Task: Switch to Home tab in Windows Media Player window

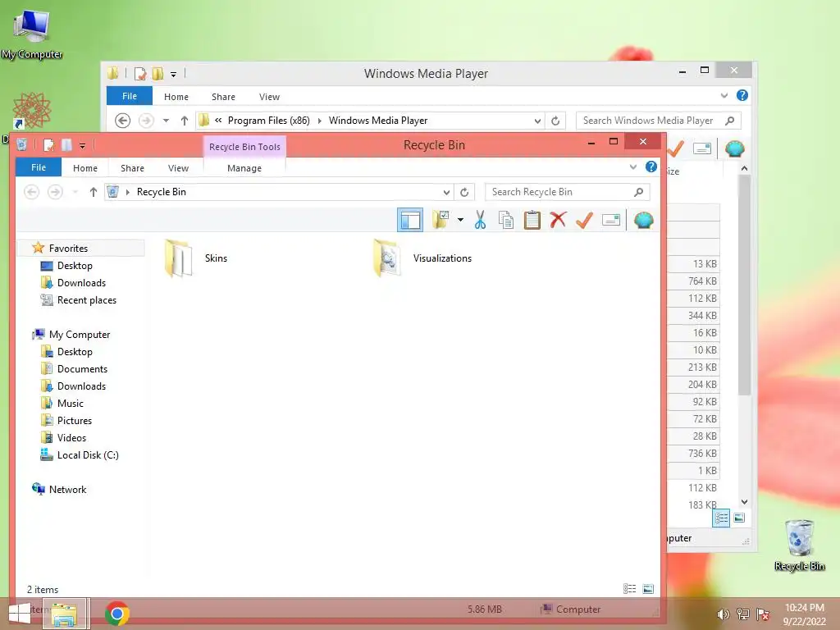Action: 176,97
